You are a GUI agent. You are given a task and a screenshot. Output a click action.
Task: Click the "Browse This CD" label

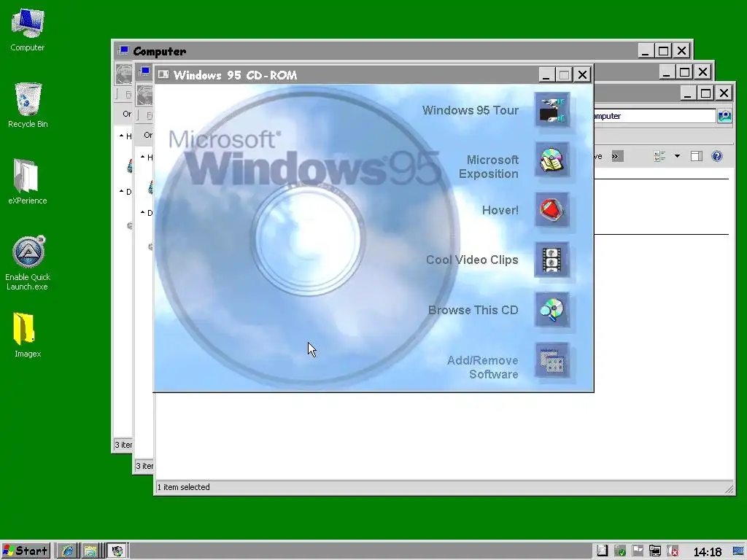point(473,310)
